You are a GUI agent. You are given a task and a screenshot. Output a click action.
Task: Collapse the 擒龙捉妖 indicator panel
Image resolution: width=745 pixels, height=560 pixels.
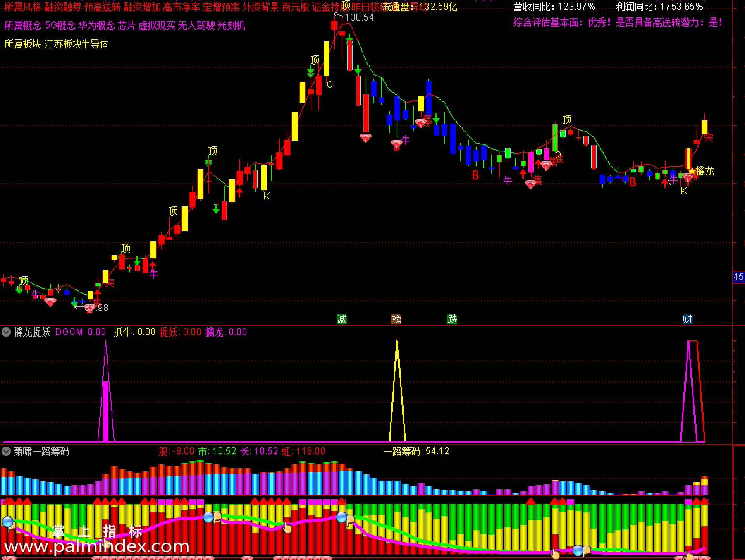point(6,332)
